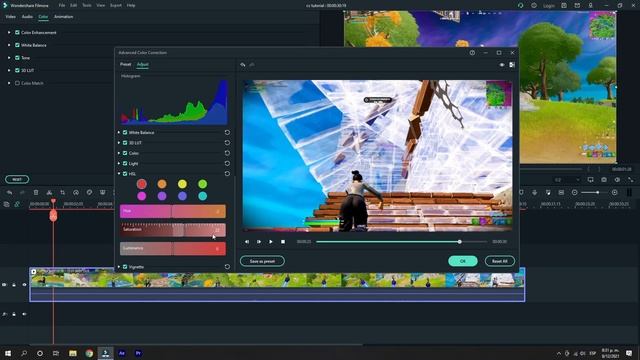The width and height of the screenshot is (640, 360).
Task: Toggle the Vignette checkbox in the color dialog
Action: [x=125, y=267]
